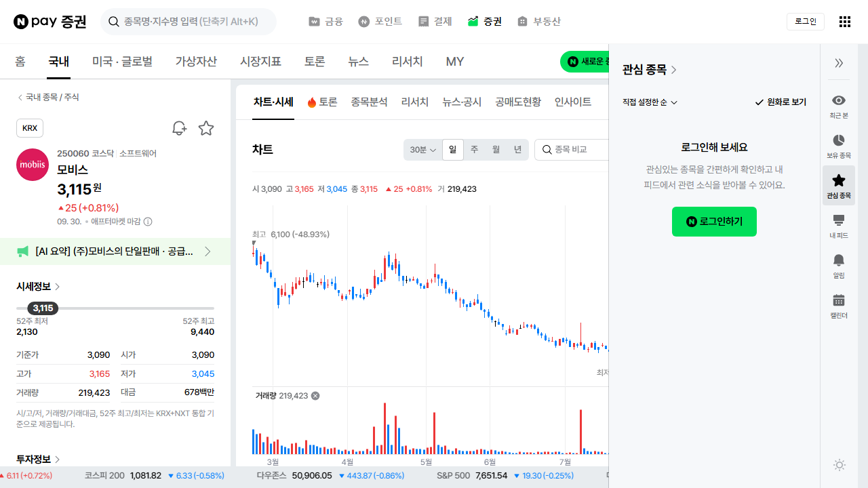Click the 소프트웨어 sector label

tap(138, 154)
